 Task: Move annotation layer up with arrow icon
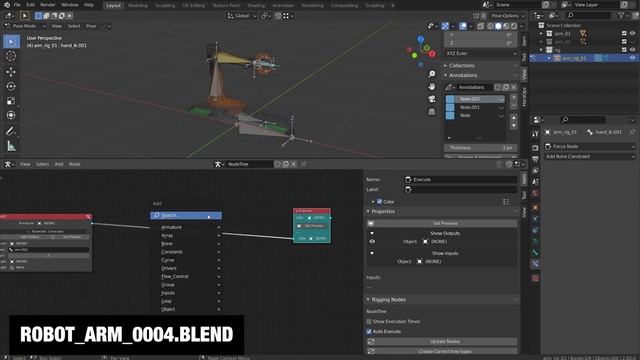click(x=513, y=118)
